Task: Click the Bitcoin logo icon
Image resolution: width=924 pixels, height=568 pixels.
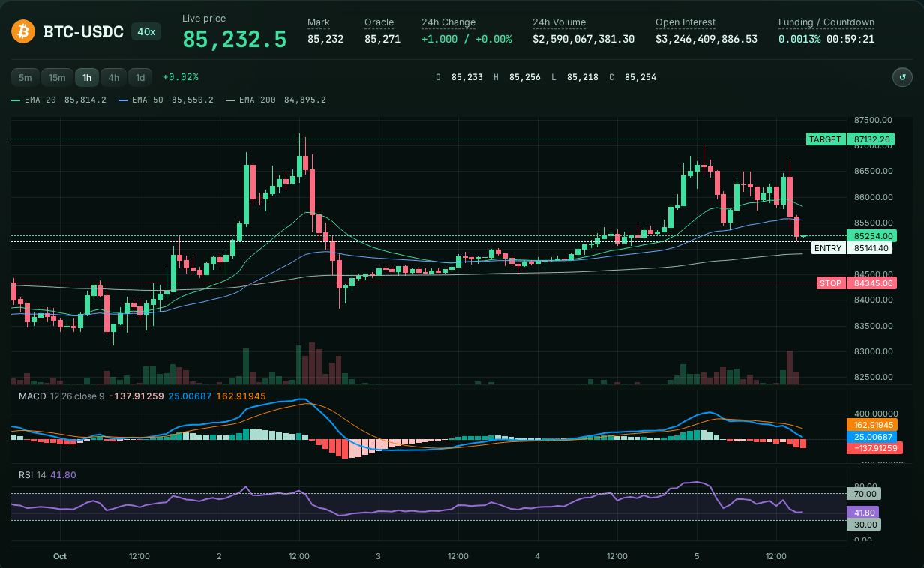Action: (23, 31)
